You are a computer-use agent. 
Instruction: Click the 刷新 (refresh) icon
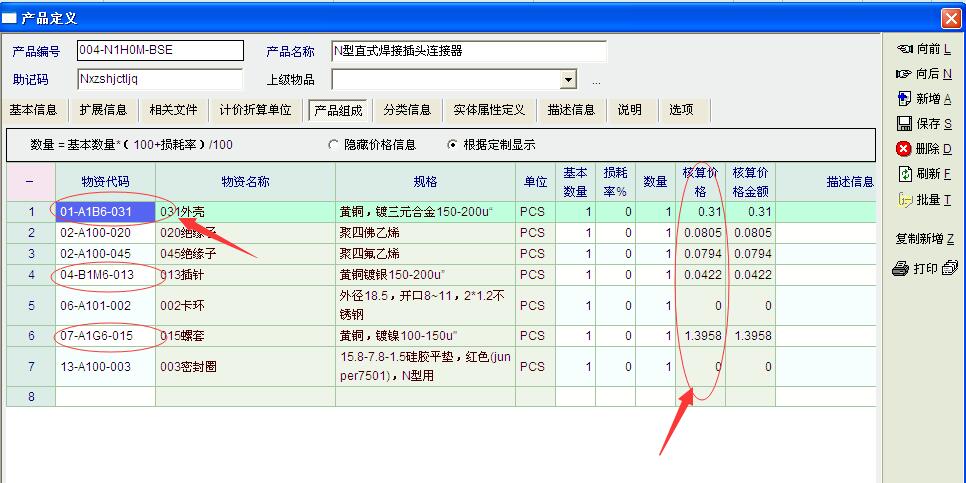coord(904,173)
